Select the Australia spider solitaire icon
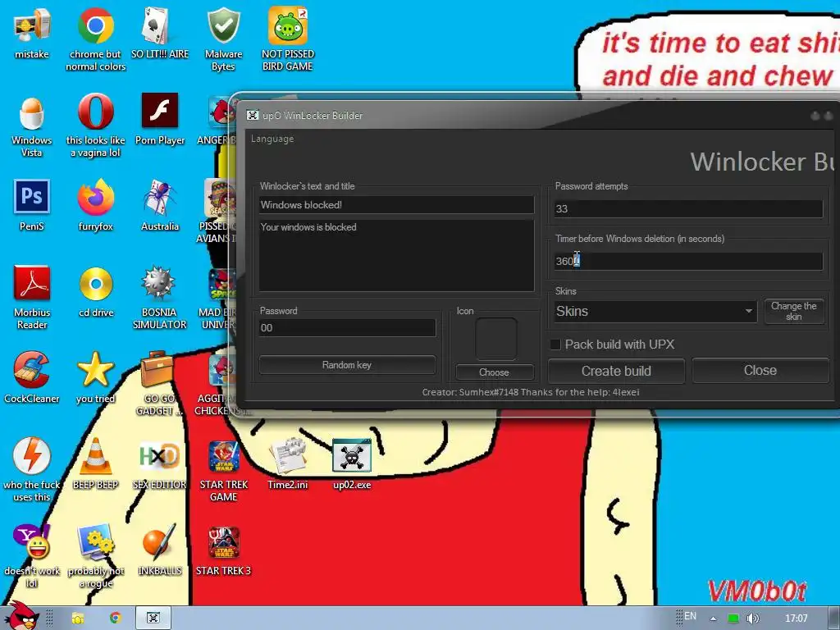Image resolution: width=840 pixels, height=630 pixels. 160,197
